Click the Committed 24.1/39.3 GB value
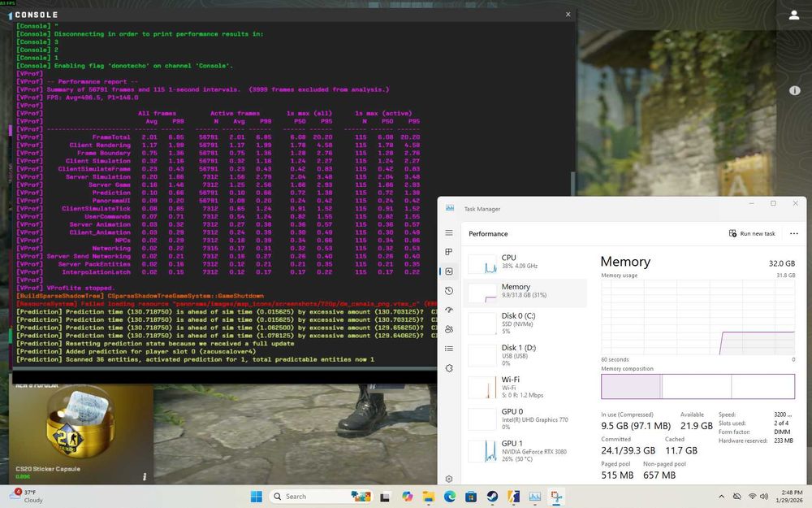The width and height of the screenshot is (812, 508). pyautogui.click(x=628, y=450)
